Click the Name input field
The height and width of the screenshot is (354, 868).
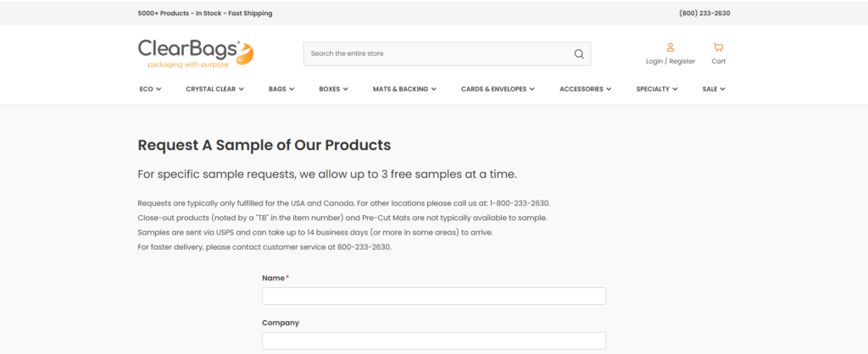(x=433, y=296)
